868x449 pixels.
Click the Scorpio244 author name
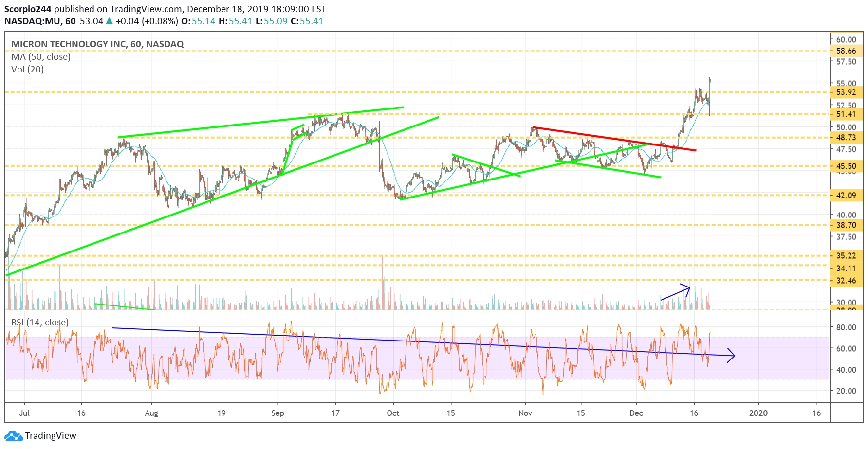[x=28, y=9]
